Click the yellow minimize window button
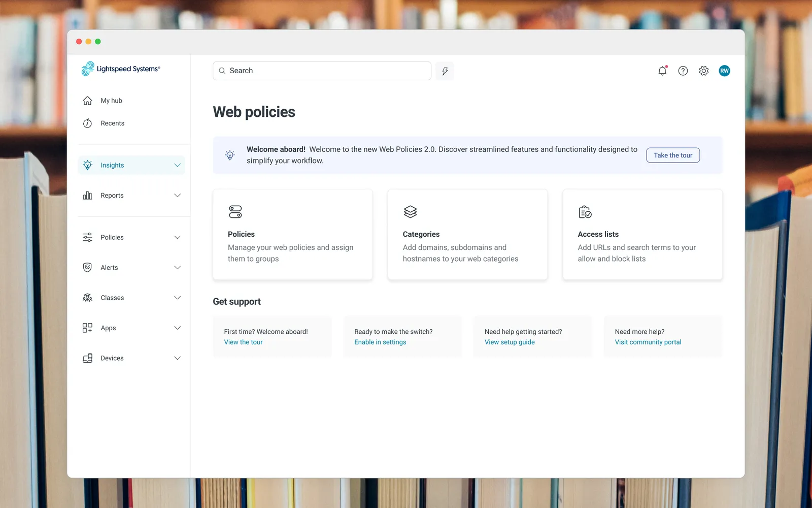This screenshot has height=508, width=812. 88,42
